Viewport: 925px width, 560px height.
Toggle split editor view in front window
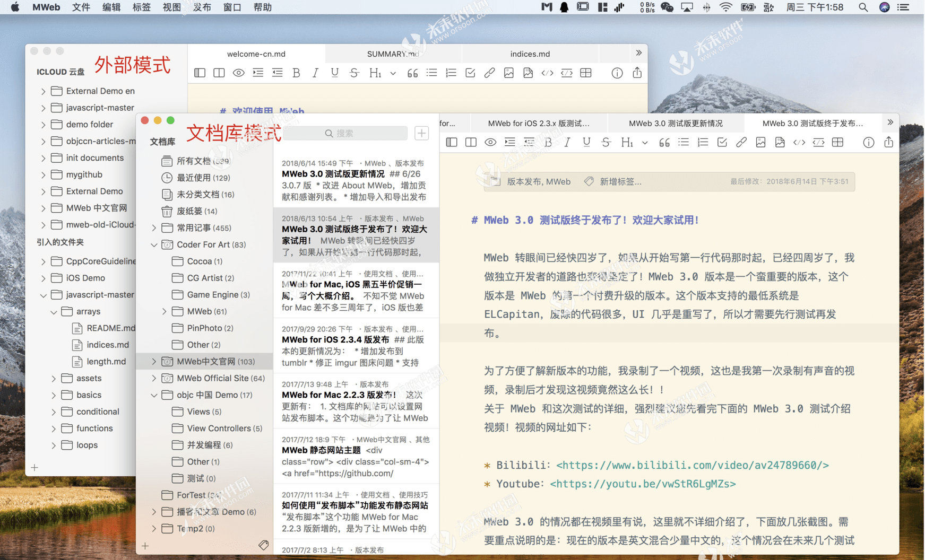pyautogui.click(x=471, y=142)
